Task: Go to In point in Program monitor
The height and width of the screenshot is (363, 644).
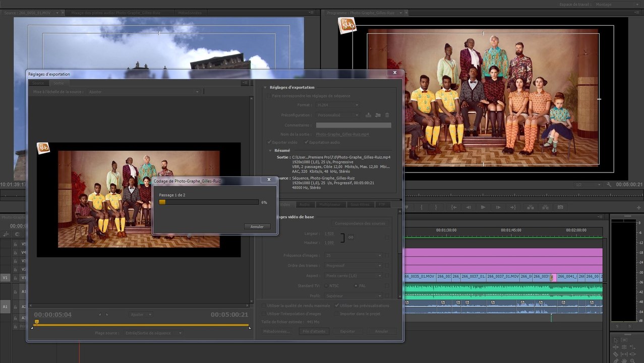Action: point(454,207)
